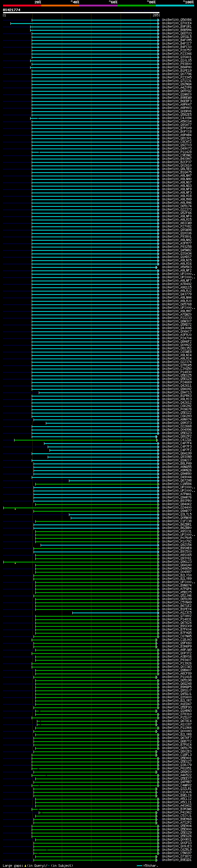Select the UniRef100_P15107 label
Viewport: 197px width, 868px height.
pos(176,717)
